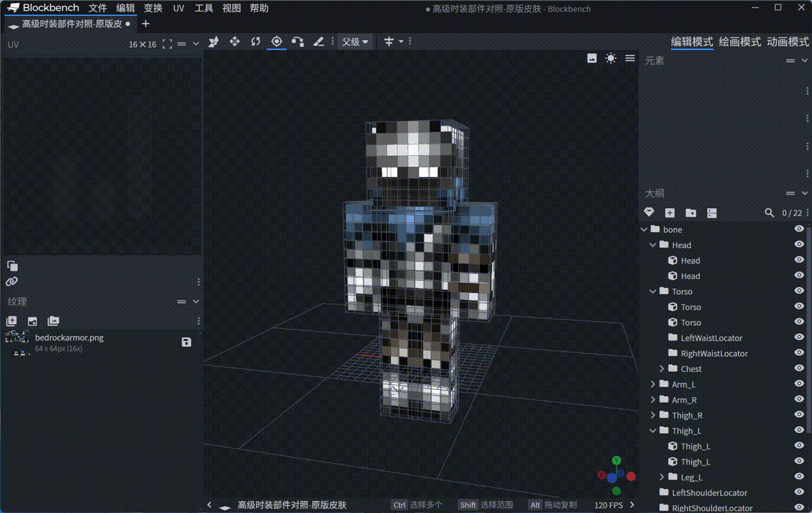Screen dimensions: 812x513
Task: Add a new project tab with plus
Action: [x=145, y=23]
